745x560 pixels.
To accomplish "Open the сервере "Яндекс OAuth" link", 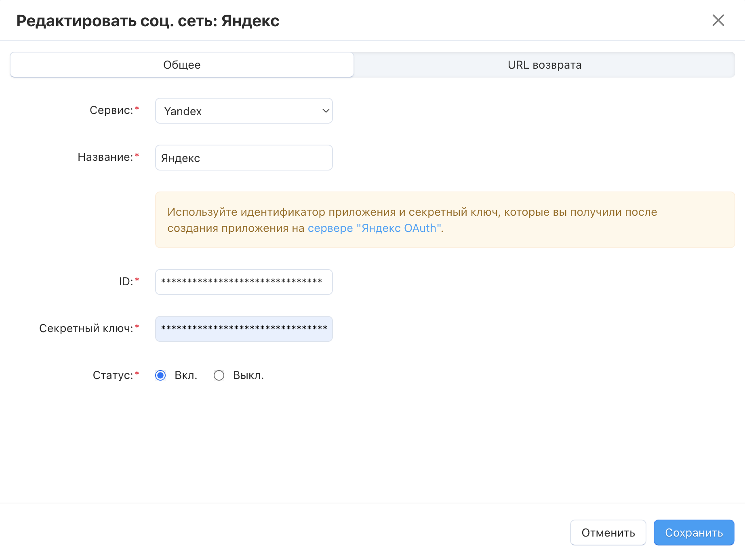I will [374, 228].
